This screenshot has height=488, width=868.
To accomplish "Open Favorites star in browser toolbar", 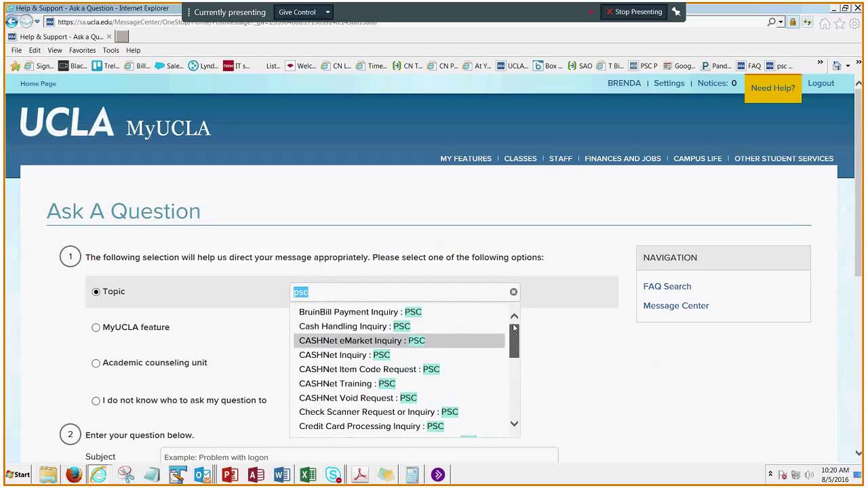I will (840, 23).
